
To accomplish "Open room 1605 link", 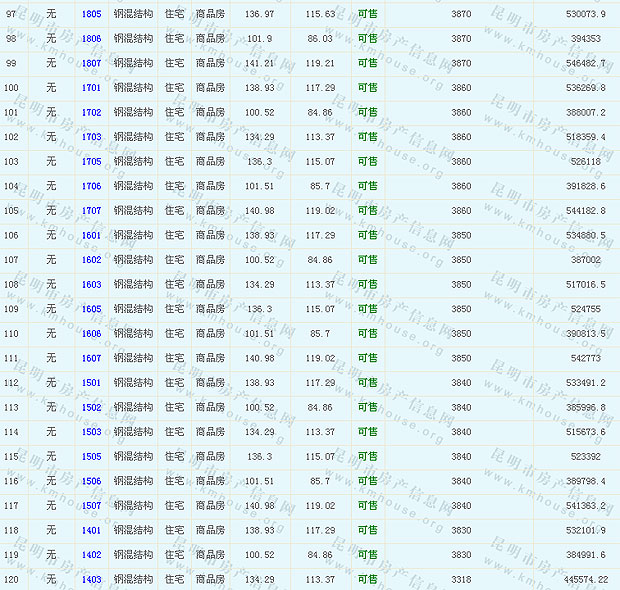I will (x=91, y=309).
